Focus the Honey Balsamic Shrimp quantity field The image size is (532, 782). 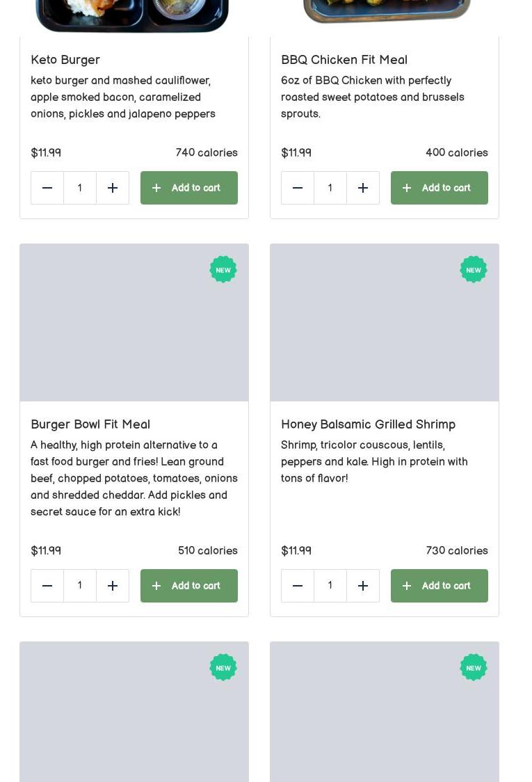(x=330, y=586)
